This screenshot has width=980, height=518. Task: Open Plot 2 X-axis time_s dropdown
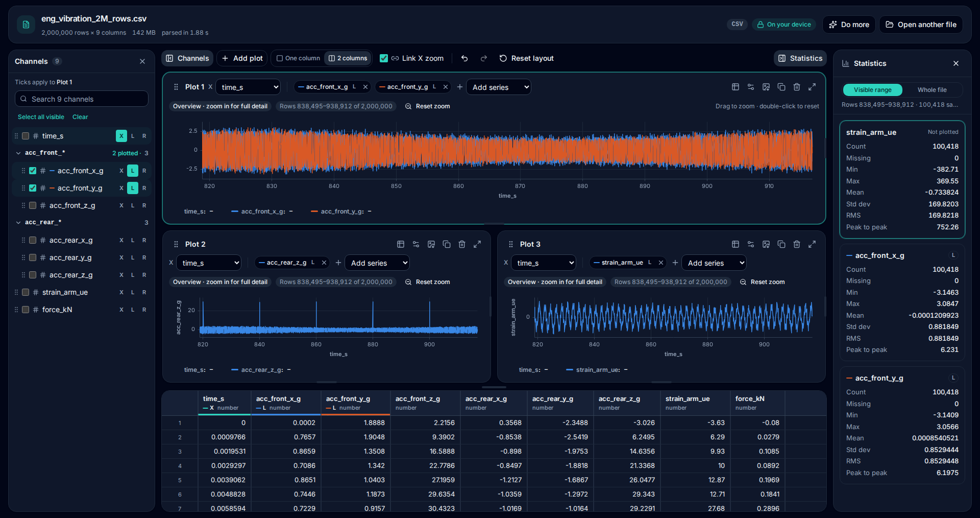pos(209,263)
